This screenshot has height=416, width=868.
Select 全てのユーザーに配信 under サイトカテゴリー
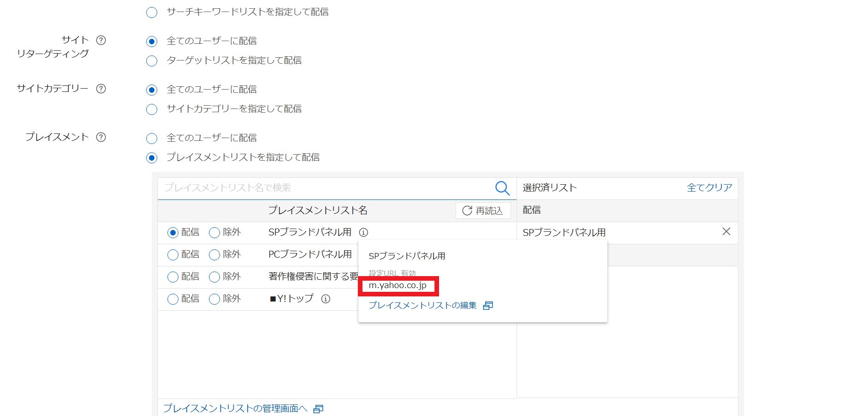pyautogui.click(x=152, y=90)
